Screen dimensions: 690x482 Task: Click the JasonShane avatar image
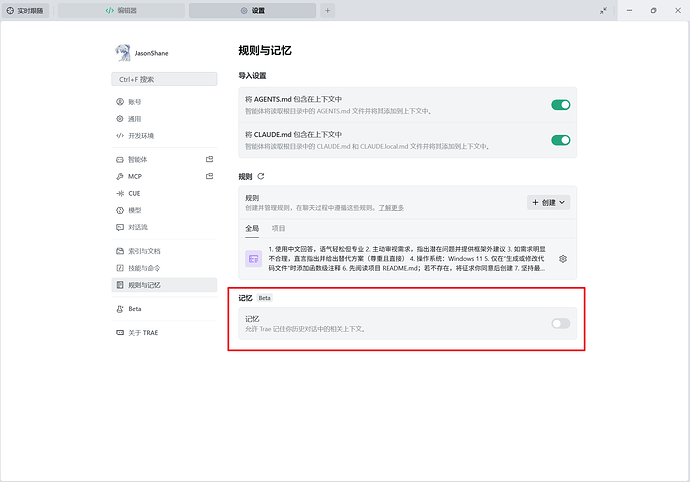(123, 53)
